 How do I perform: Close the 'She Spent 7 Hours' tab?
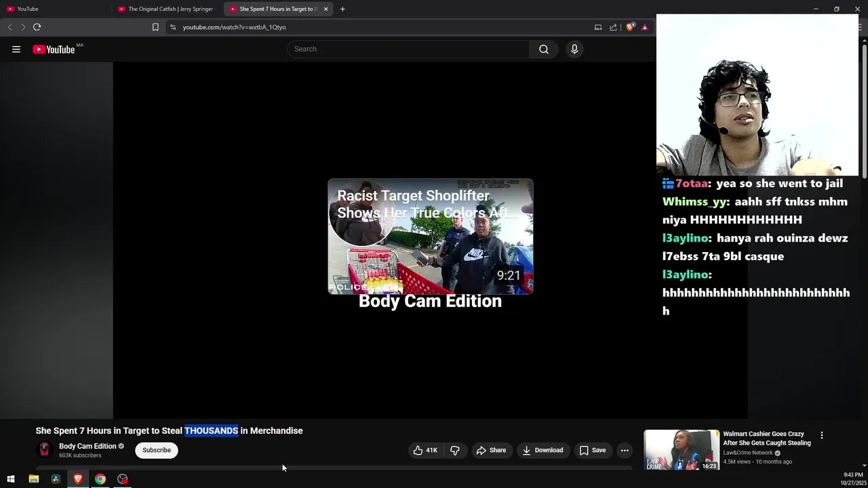(x=325, y=9)
